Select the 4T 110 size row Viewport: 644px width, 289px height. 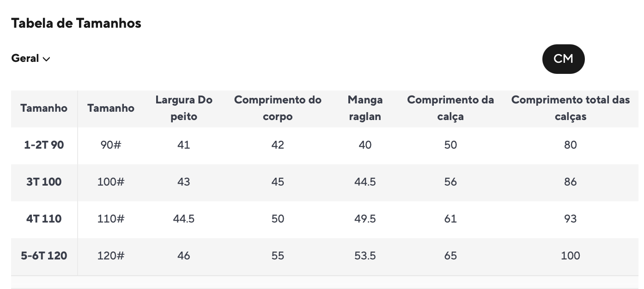pos(44,219)
